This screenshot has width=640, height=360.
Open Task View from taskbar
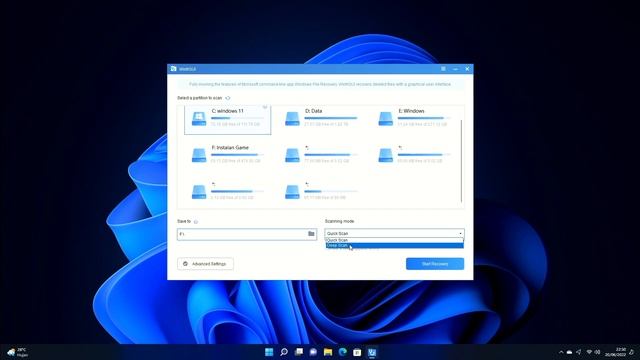(x=299, y=352)
